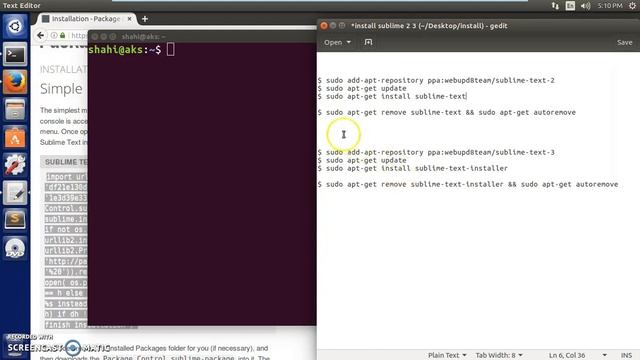Click the terminal prompt shahi@aks
The image size is (640, 360).
click(124, 50)
